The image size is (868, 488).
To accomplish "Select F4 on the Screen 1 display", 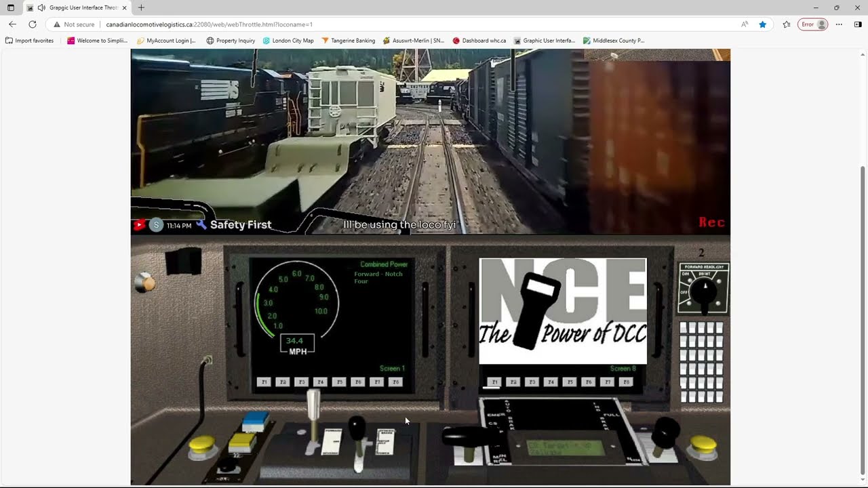I will coord(321,382).
